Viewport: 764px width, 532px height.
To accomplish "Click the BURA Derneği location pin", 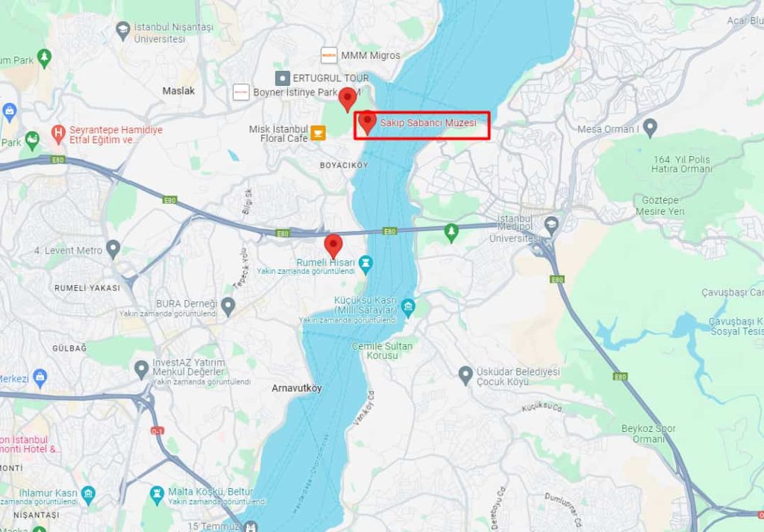I will 228,307.
